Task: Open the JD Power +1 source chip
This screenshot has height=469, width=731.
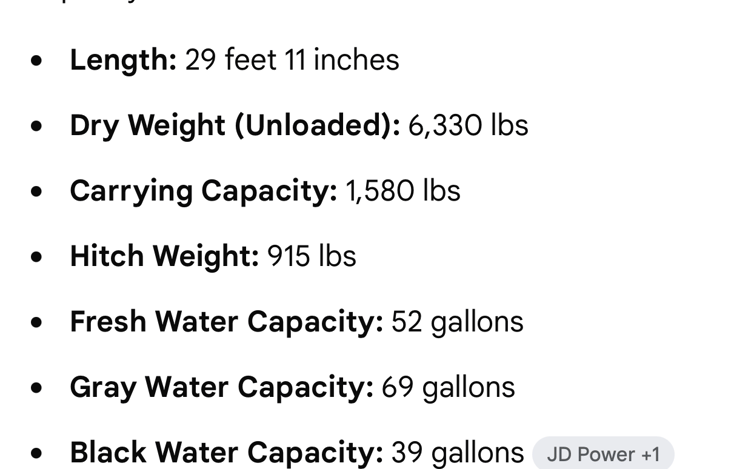Action: (603, 454)
